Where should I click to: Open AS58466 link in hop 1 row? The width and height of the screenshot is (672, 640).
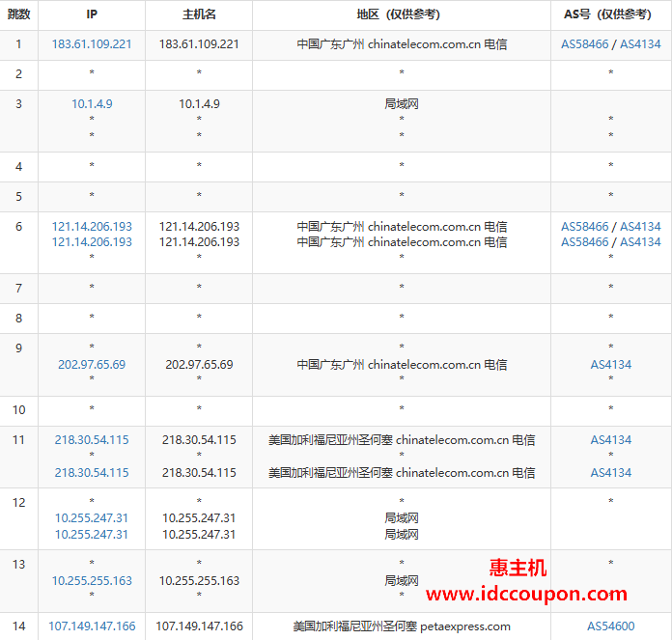click(584, 44)
